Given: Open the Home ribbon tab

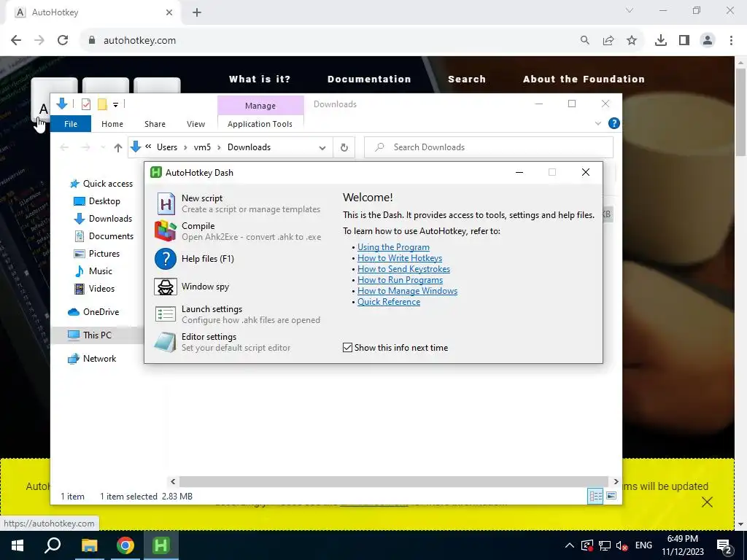Looking at the screenshot, I should pyautogui.click(x=112, y=124).
